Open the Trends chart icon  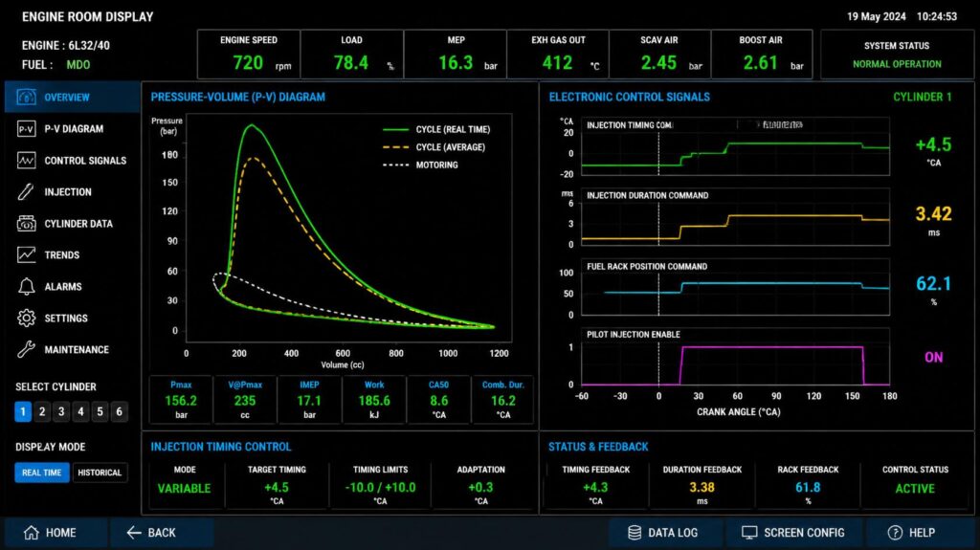tap(26, 255)
